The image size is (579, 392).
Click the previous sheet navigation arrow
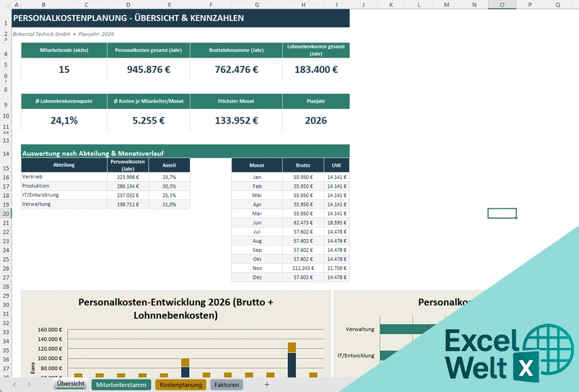tap(14, 385)
